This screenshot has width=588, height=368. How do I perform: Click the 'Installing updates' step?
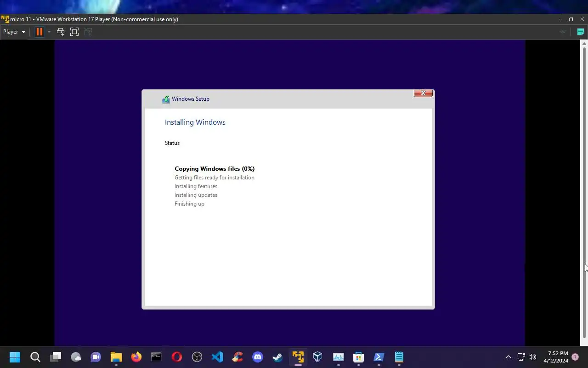(196, 195)
